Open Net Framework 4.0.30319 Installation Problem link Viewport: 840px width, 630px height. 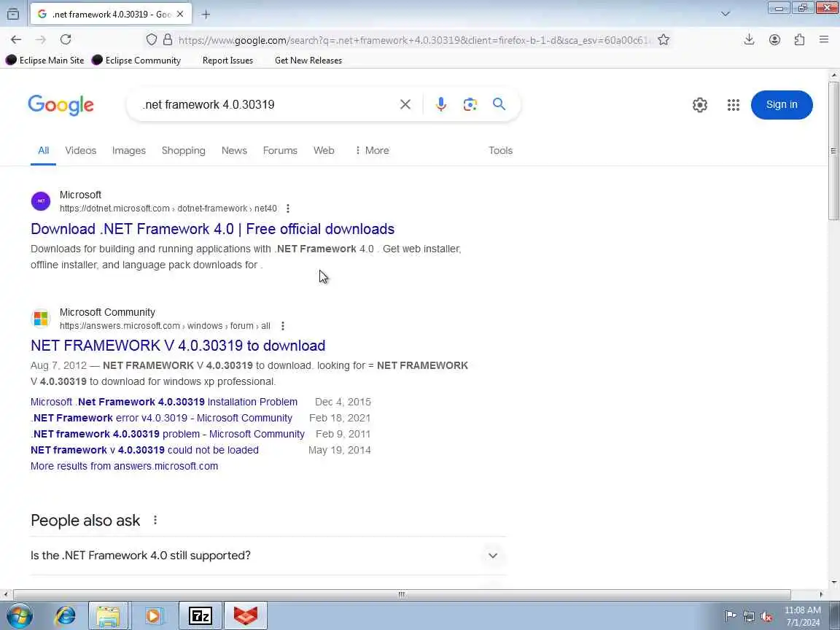pyautogui.click(x=164, y=402)
